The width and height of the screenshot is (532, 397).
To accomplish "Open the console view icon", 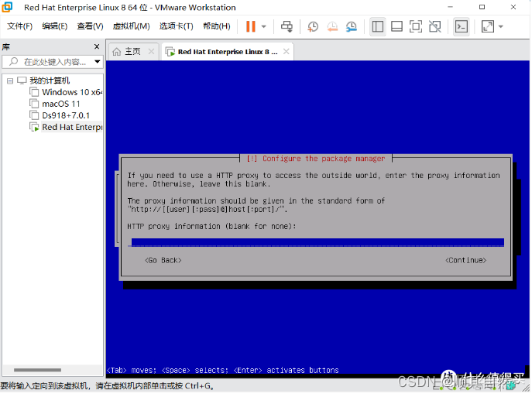I will coord(461,26).
